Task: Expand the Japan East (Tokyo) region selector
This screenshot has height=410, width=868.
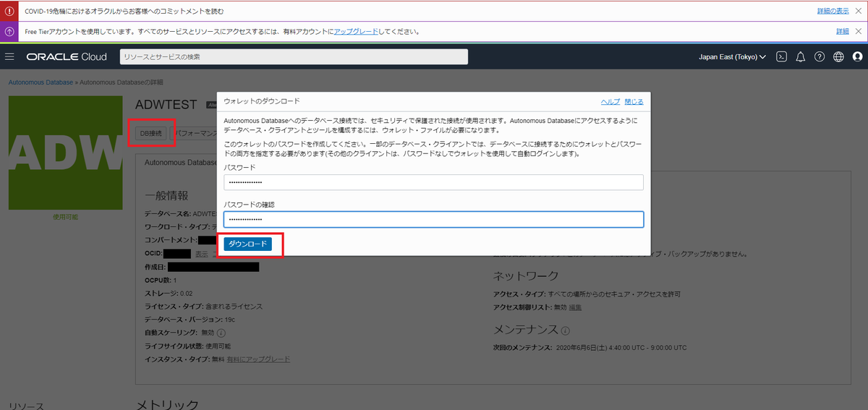Action: coord(732,56)
